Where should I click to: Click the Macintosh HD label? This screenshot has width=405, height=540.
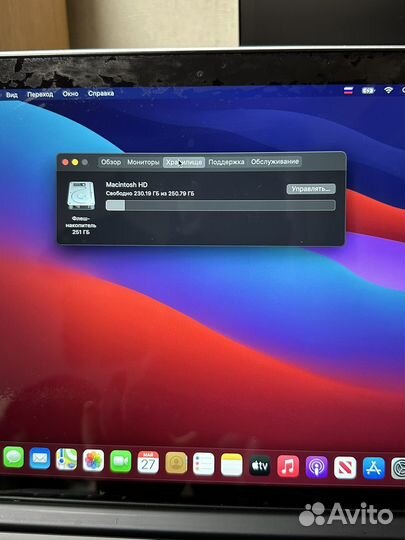point(126,185)
